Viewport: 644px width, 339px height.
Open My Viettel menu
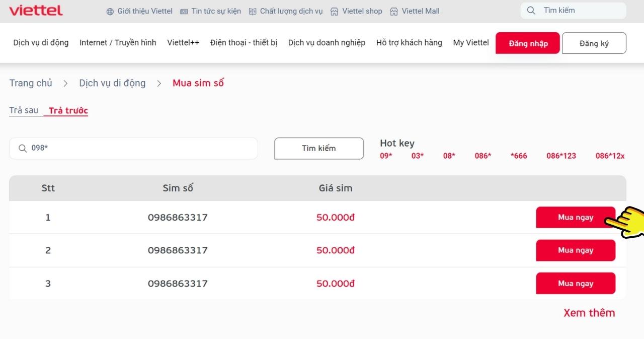[471, 43]
